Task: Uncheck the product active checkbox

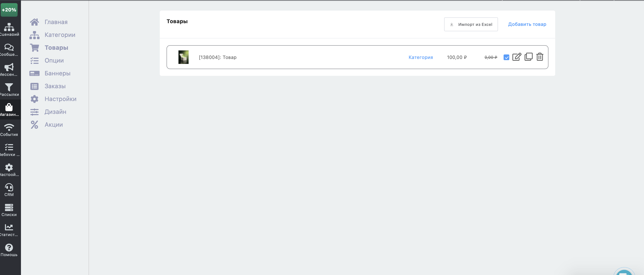Action: tap(506, 57)
